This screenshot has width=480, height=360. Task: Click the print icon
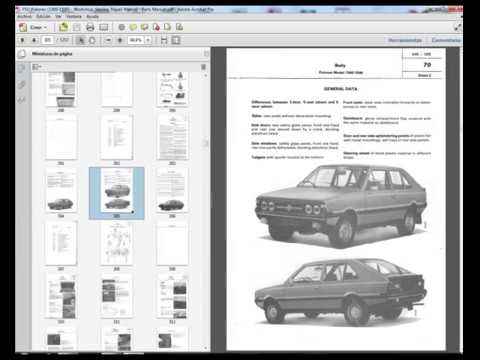[90, 27]
